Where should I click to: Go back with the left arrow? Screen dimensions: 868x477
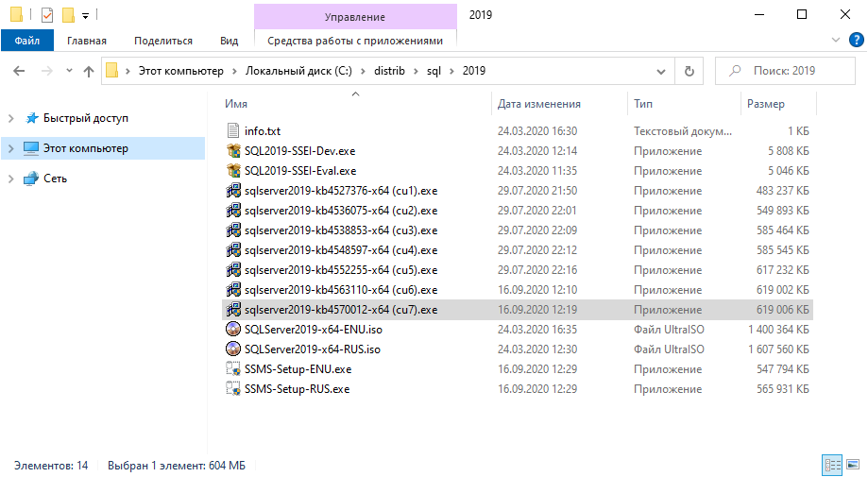19,71
